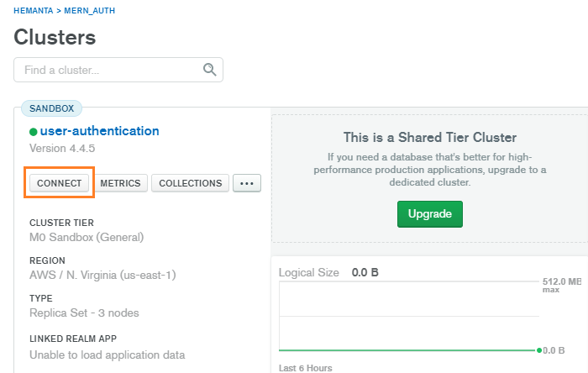Click the M0 Sandbox (General) tier text
588x373 pixels.
(87, 238)
